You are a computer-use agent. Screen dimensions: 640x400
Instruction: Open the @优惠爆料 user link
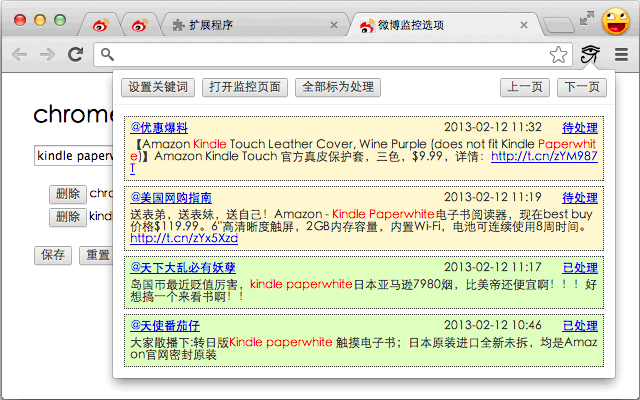159,128
